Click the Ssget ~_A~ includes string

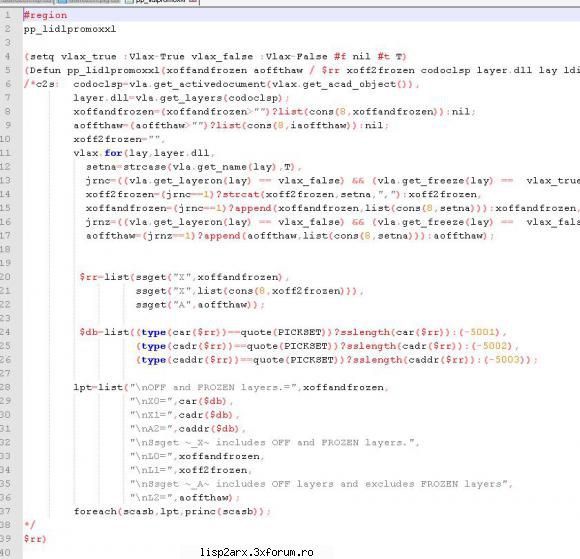321,484
